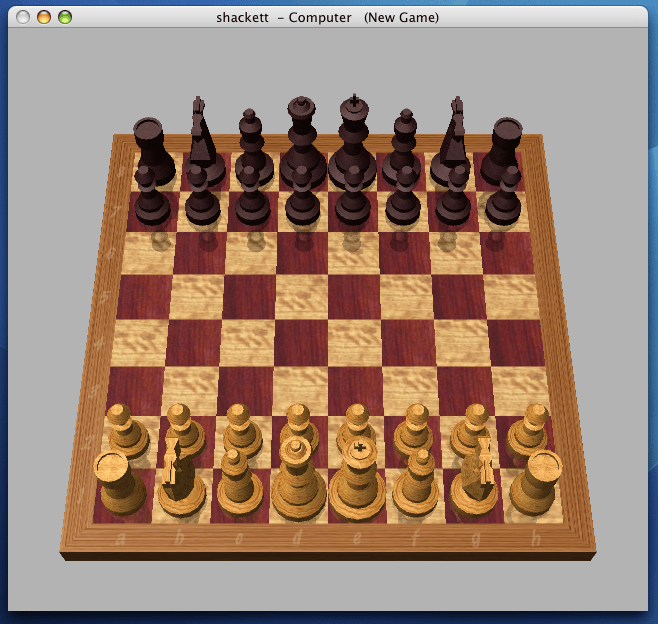Screen dimensions: 658x624
Task: Minimize the chess window with yellow button
Action: [x=44, y=17]
